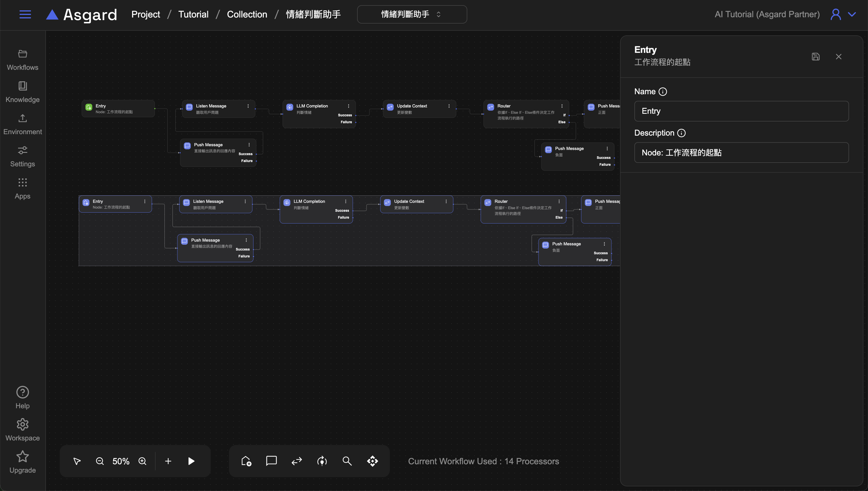Click the add Entry node icon in toolbar

pos(246,461)
